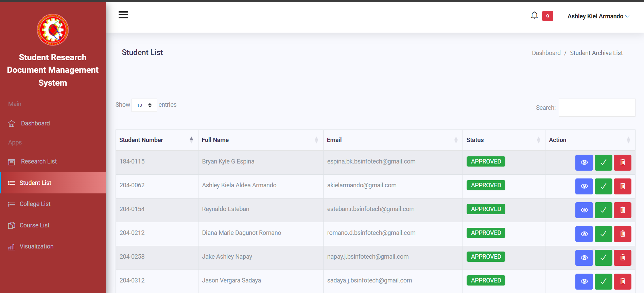The width and height of the screenshot is (644, 293).
Task: Select Student List sidebar item
Action: click(53, 183)
